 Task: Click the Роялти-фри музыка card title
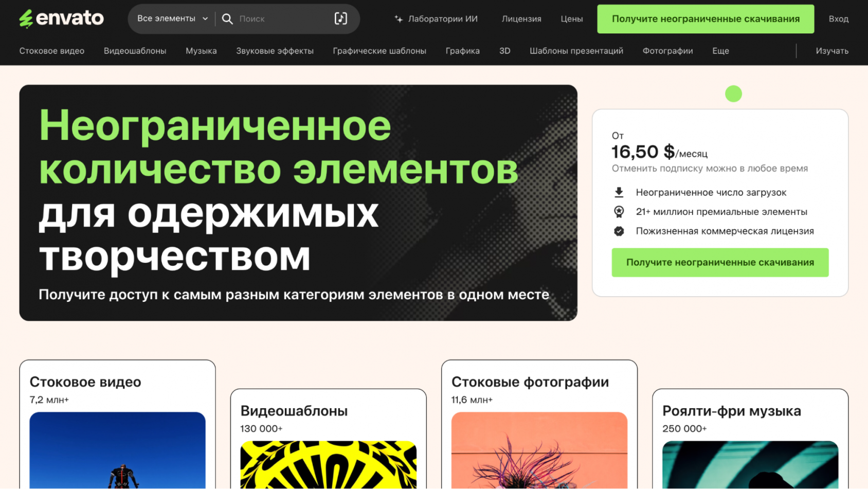[732, 411]
